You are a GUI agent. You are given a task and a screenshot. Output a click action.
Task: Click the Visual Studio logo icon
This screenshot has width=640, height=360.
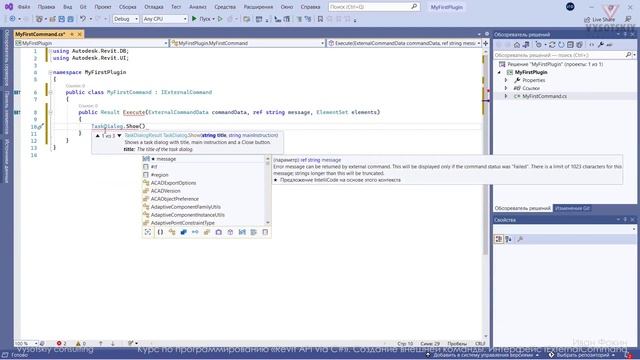[x=9, y=7]
